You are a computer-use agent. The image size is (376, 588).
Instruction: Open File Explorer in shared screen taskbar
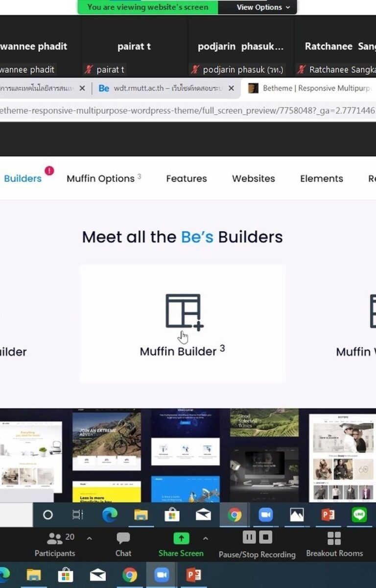point(141,515)
